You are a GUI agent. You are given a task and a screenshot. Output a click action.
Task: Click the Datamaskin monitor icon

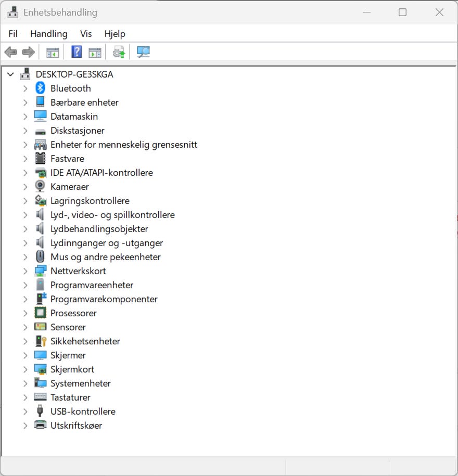click(40, 116)
